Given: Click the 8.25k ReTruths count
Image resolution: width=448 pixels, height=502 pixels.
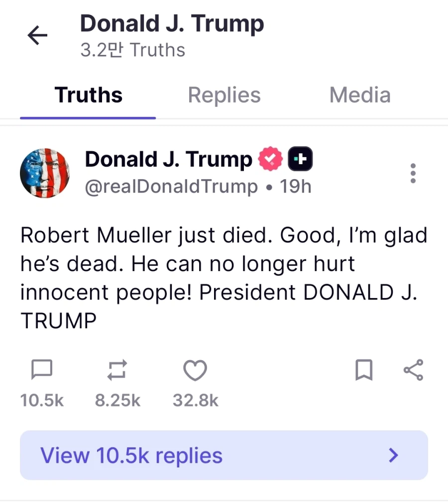Looking at the screenshot, I should [x=117, y=401].
